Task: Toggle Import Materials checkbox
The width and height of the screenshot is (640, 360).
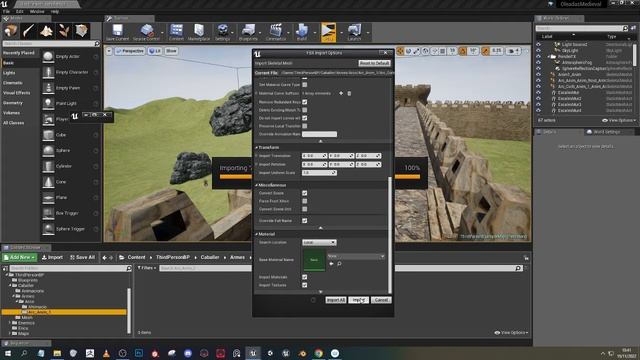Action: pos(304,277)
